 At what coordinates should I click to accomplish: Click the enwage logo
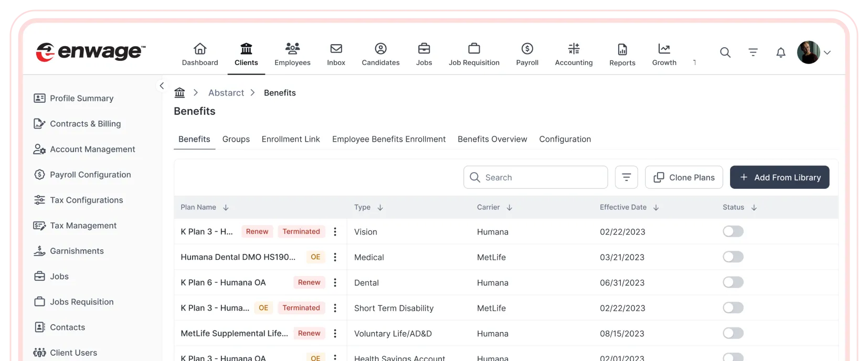pyautogui.click(x=91, y=51)
